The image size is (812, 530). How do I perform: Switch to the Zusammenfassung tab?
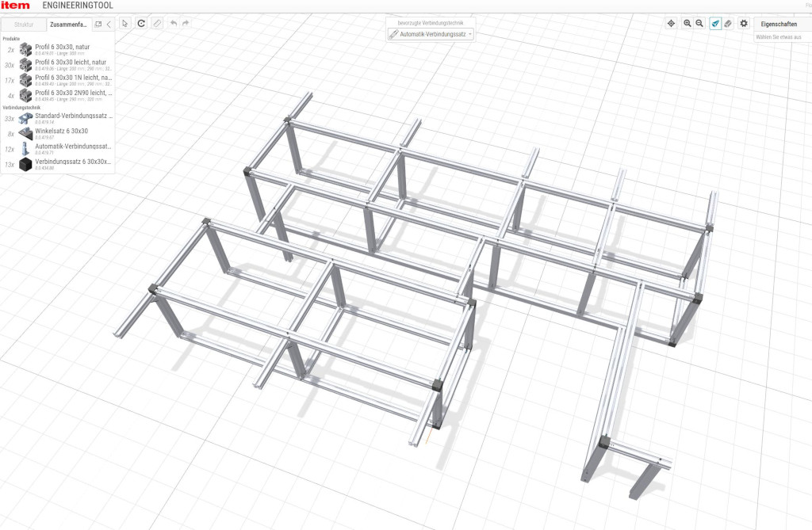click(x=68, y=25)
